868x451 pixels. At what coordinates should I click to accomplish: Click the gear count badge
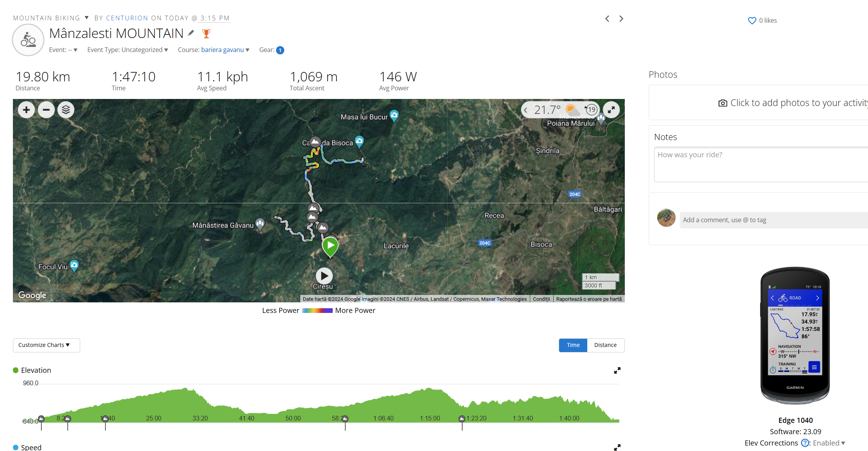coord(280,50)
